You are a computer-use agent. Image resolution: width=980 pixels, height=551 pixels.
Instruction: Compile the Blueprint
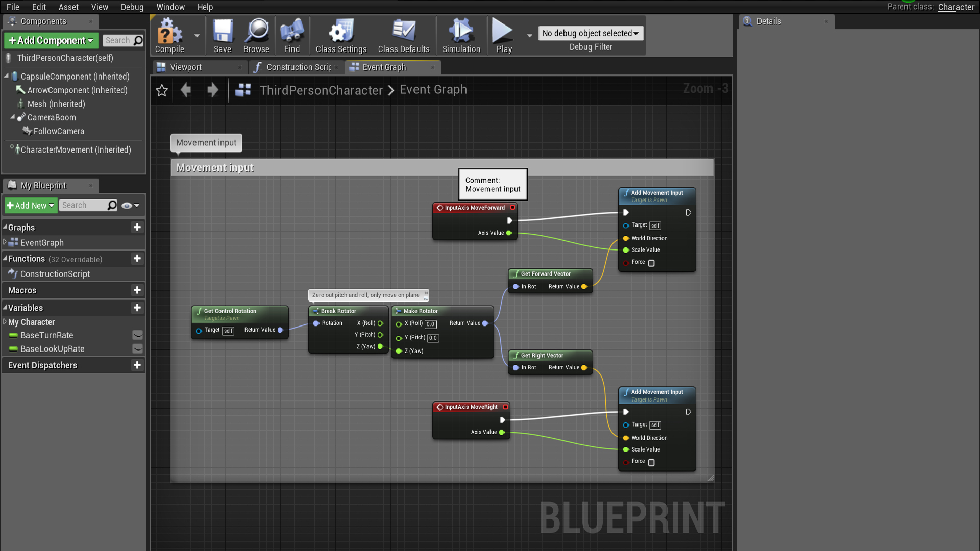pos(169,35)
